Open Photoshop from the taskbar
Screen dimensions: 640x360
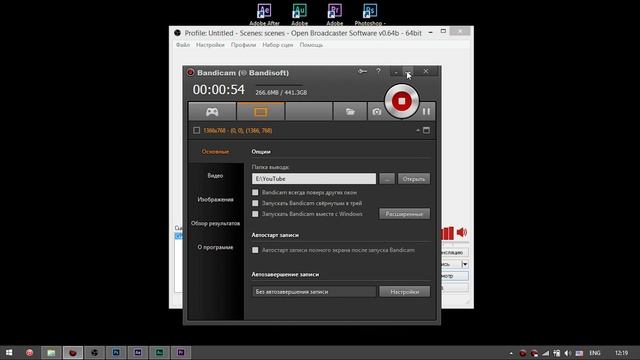click(x=116, y=353)
